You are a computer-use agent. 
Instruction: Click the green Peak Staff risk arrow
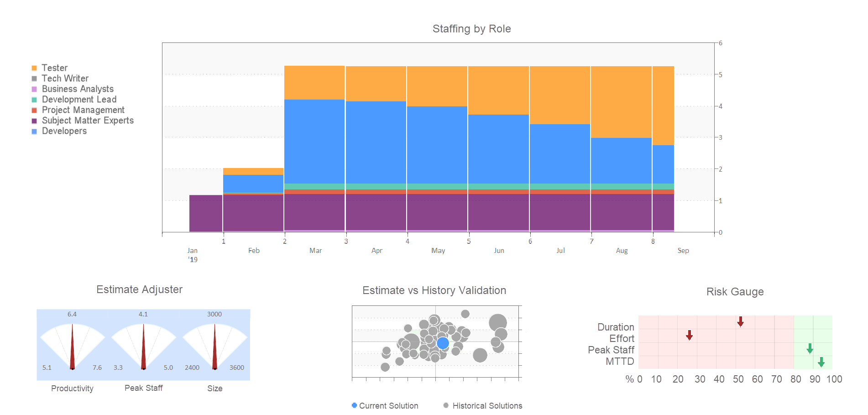[x=810, y=349]
